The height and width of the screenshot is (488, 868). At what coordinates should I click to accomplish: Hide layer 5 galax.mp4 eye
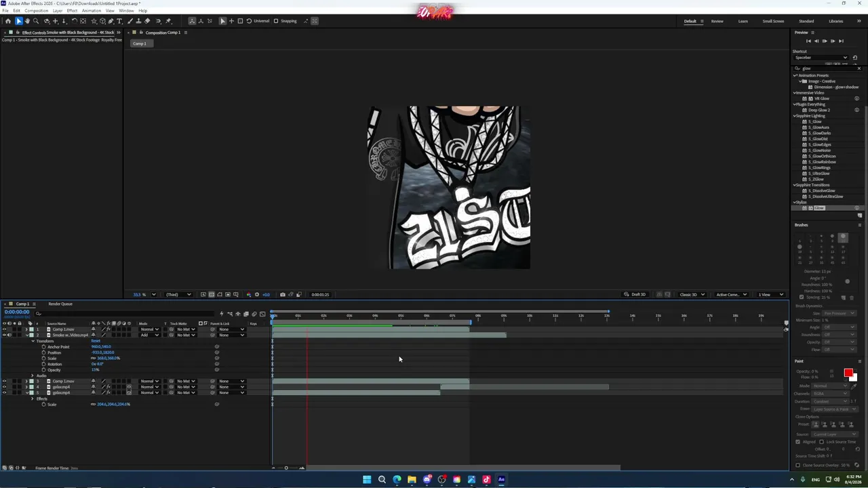4,392
